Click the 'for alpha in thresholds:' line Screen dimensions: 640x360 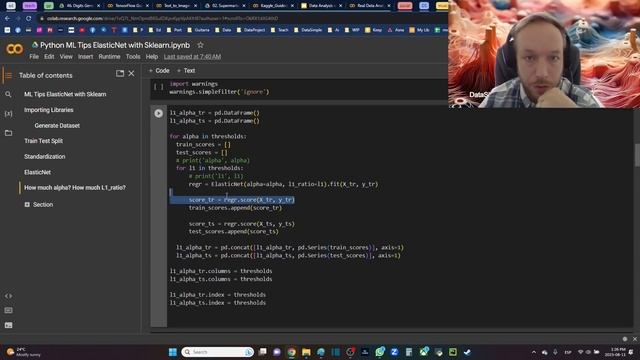(208, 136)
